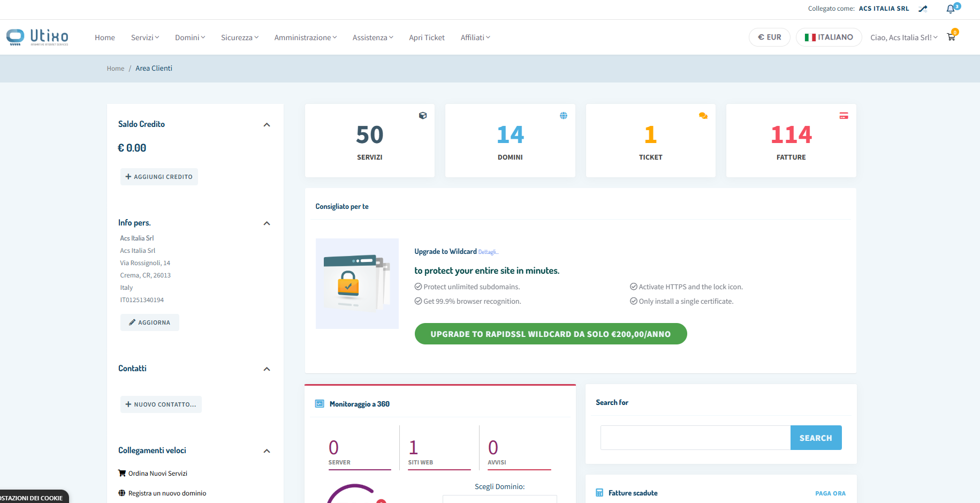Collapse the Saldo Credito panel
The height and width of the screenshot is (503, 980).
click(x=267, y=125)
